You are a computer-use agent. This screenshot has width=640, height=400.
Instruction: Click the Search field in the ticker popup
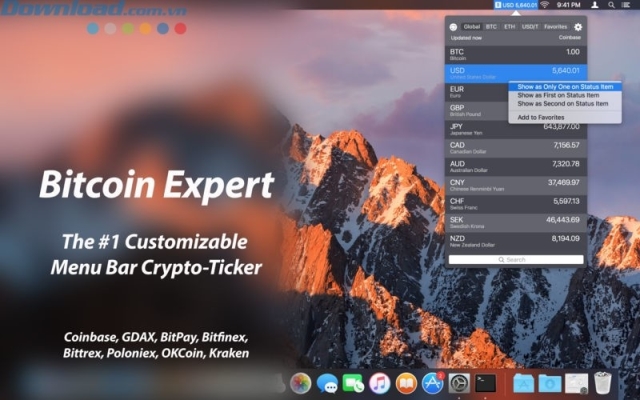516,260
